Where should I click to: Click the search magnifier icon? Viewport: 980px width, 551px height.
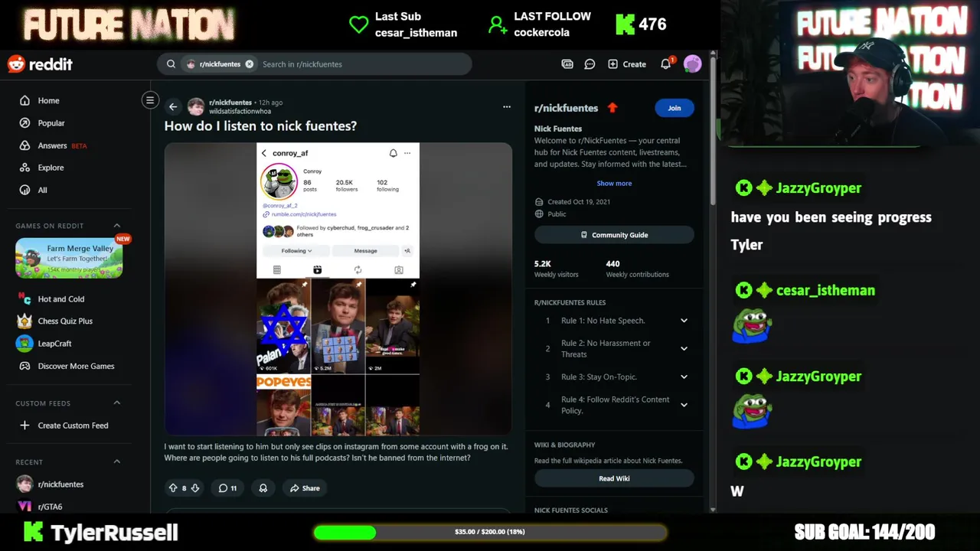(171, 64)
